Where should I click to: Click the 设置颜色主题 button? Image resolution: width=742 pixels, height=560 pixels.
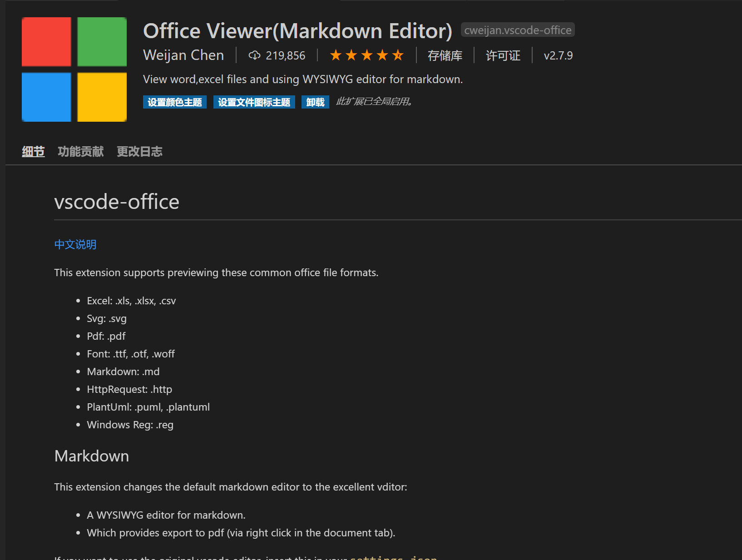tap(175, 102)
